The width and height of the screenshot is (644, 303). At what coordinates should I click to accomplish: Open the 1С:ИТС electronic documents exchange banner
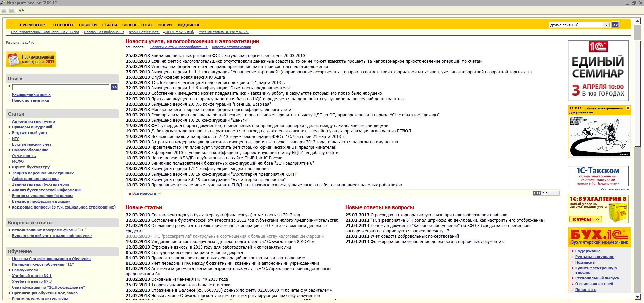[599, 131]
